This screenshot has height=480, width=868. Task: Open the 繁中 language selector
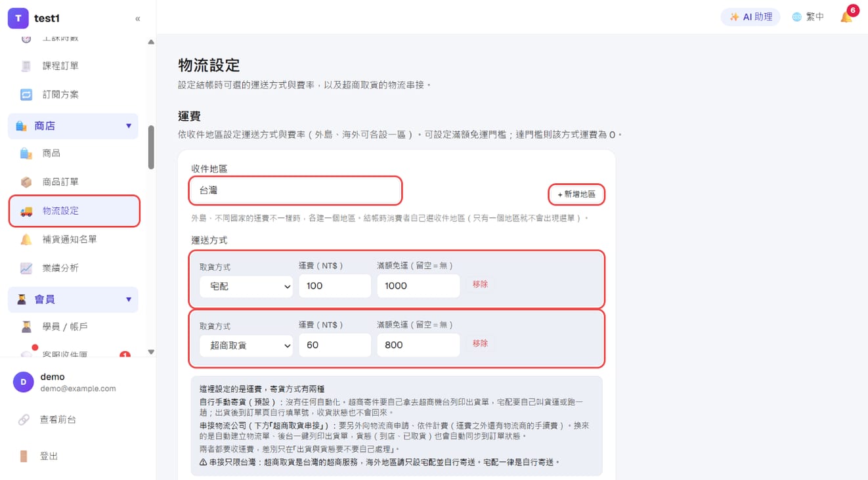pyautogui.click(x=808, y=17)
